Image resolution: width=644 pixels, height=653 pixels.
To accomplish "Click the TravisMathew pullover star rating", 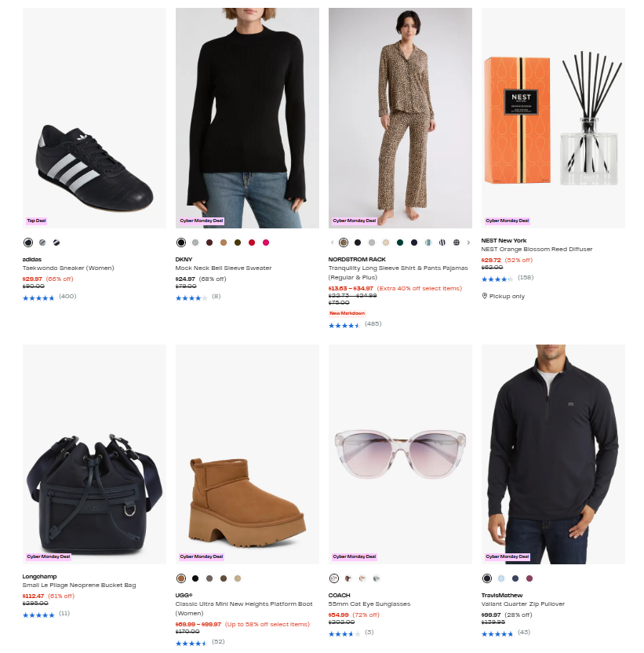I will coord(497,633).
